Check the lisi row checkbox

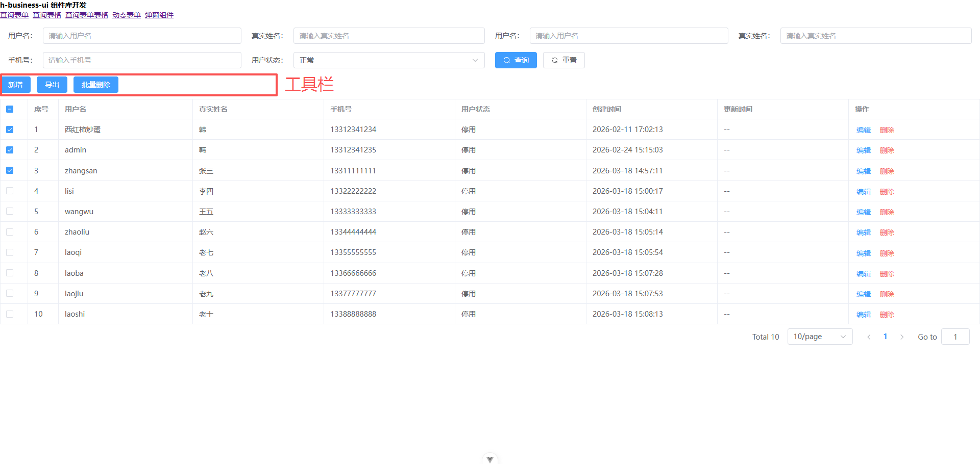pyautogui.click(x=10, y=191)
